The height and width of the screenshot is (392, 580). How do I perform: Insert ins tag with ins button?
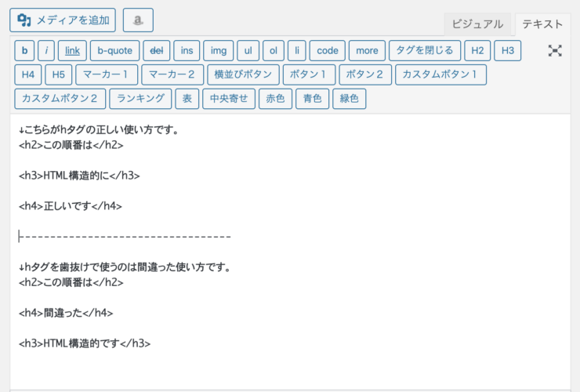point(187,51)
